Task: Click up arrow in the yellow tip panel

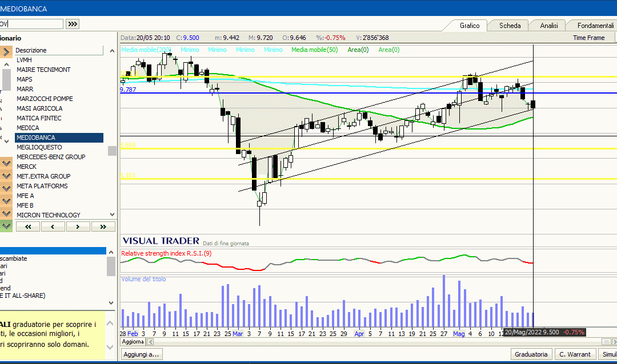Action: coord(110,323)
